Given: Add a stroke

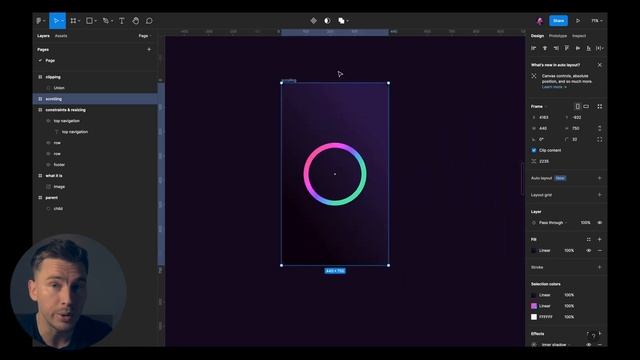Looking at the screenshot, I should (x=600, y=267).
